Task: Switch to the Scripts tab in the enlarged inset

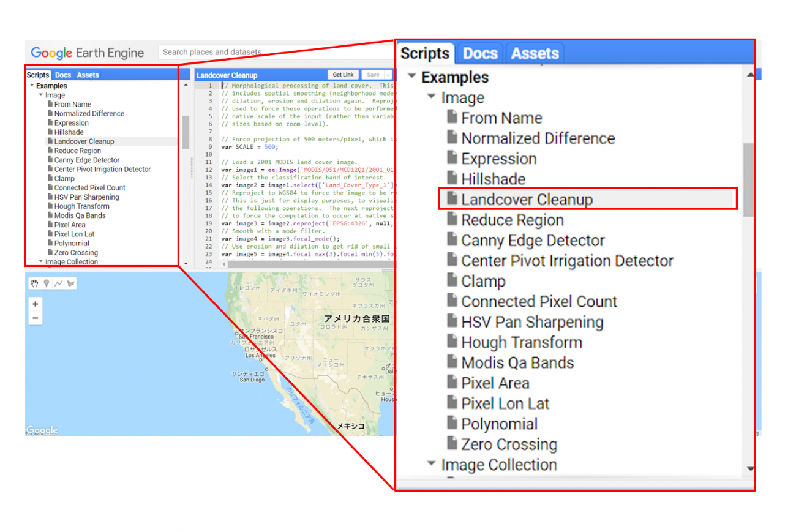Action: [425, 53]
